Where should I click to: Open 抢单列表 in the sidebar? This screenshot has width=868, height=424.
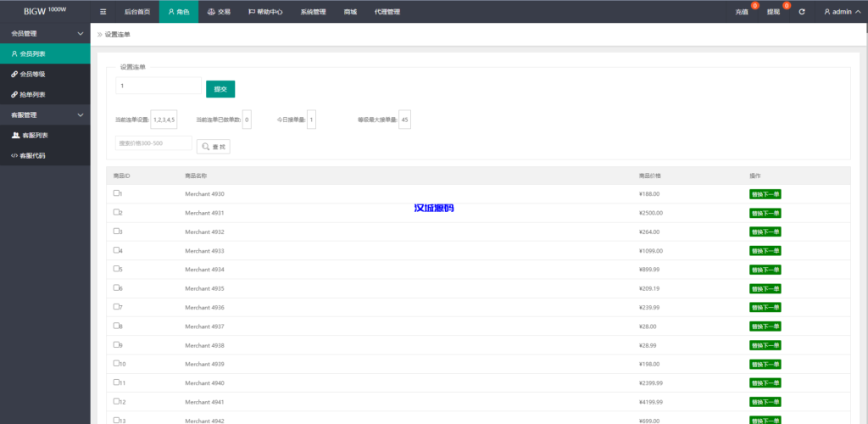32,94
